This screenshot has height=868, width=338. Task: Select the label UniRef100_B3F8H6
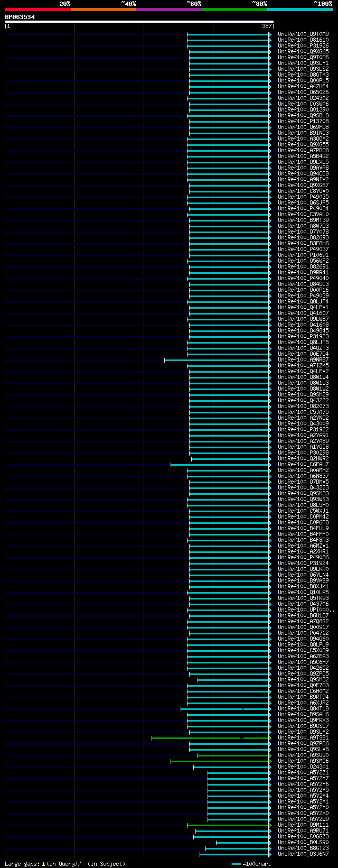click(x=303, y=243)
